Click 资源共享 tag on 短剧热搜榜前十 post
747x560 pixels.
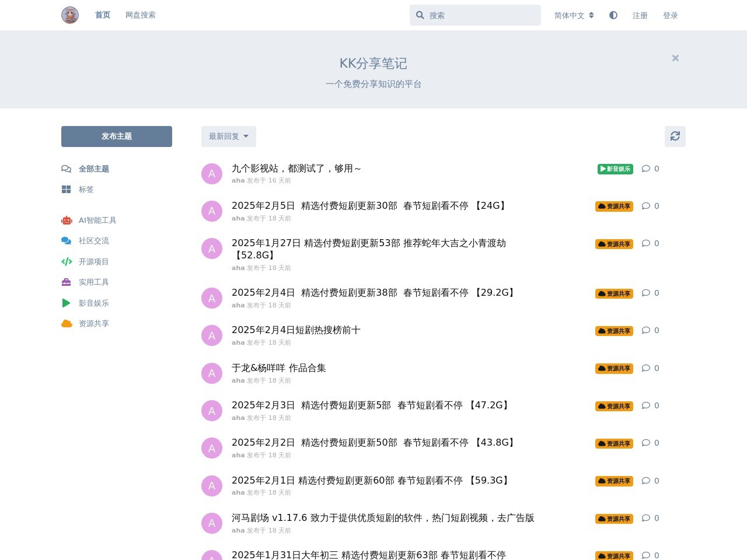[614, 331]
